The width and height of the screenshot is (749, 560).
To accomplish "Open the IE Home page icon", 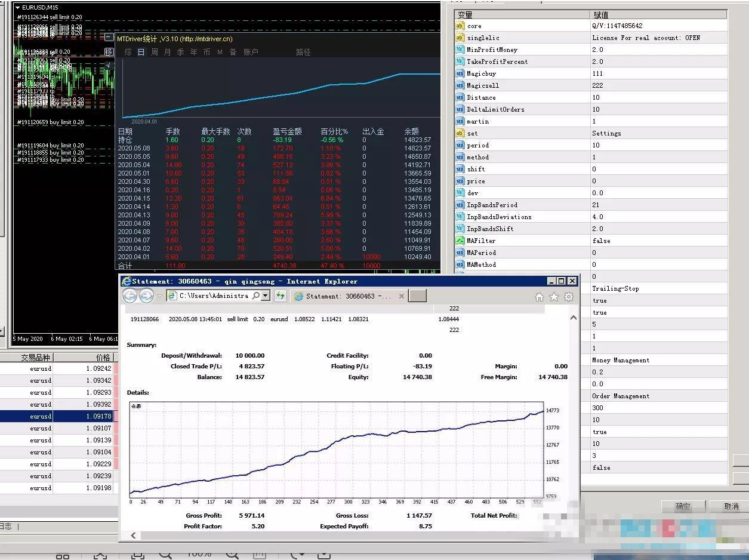I will 540,297.
